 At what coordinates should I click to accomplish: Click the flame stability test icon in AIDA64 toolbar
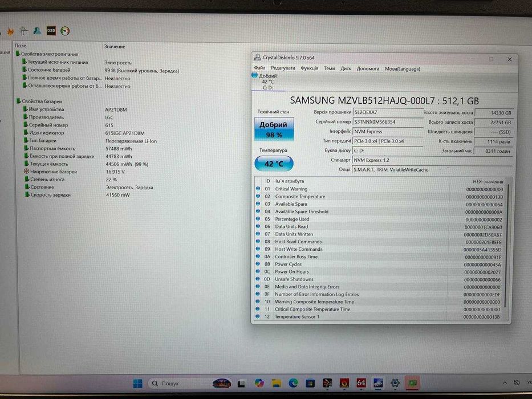coord(10,31)
